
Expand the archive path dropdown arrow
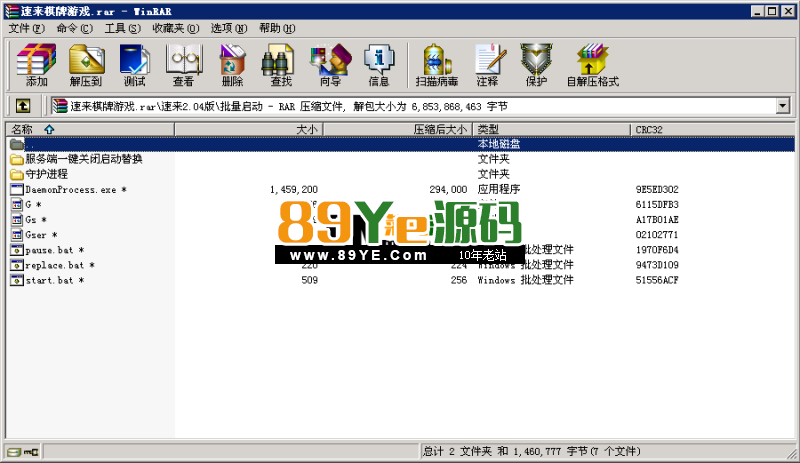(x=783, y=106)
